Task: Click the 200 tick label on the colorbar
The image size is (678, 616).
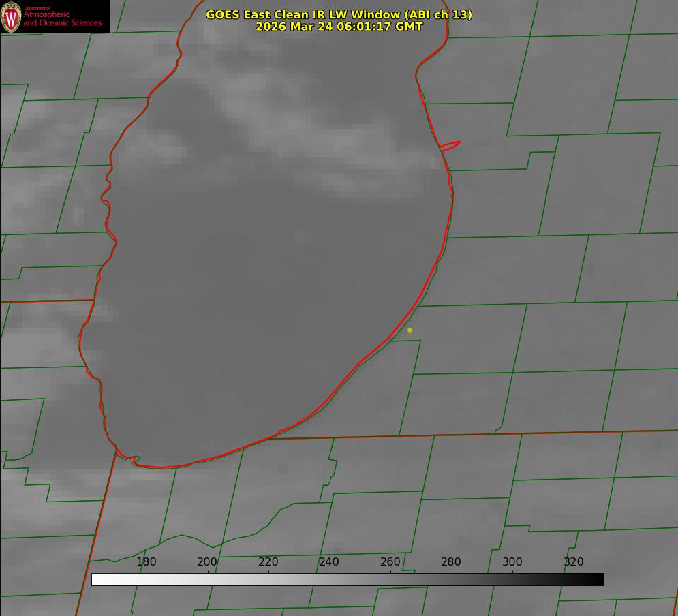Action: point(207,561)
